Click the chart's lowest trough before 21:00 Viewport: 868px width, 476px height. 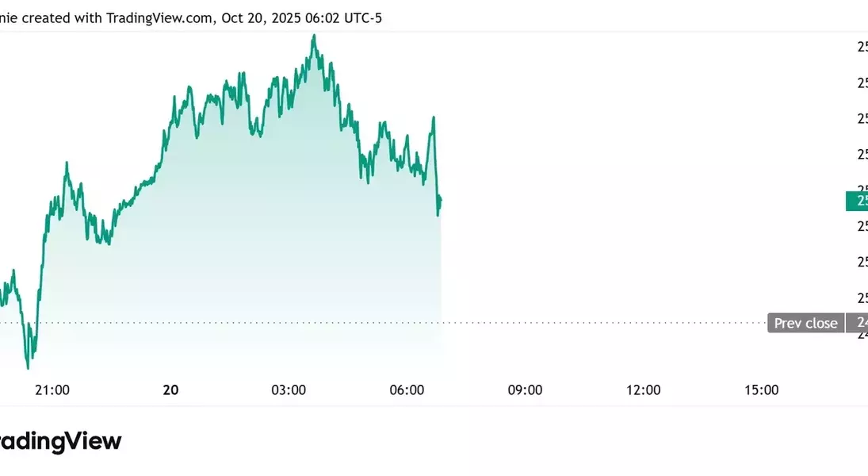[x=29, y=367]
